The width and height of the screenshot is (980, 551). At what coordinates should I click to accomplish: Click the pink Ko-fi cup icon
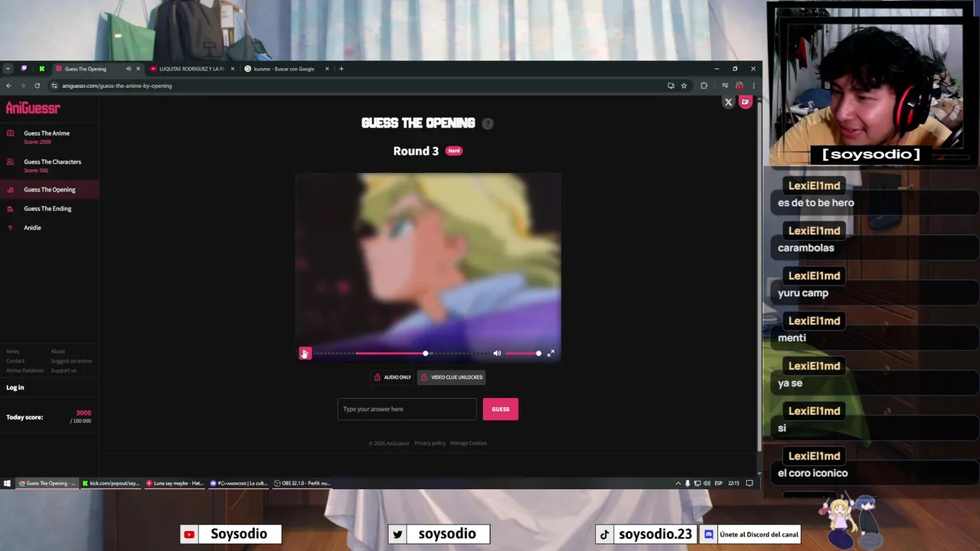pos(746,101)
